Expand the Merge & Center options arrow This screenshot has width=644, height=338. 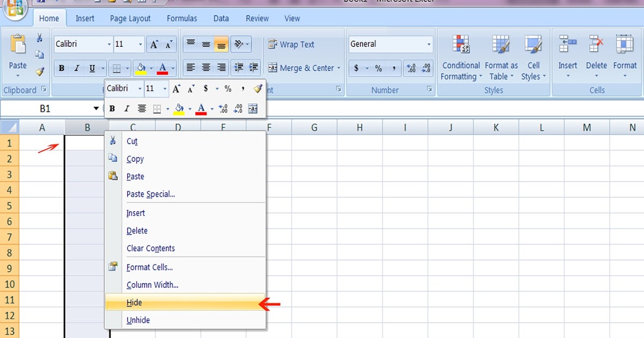pyautogui.click(x=338, y=68)
